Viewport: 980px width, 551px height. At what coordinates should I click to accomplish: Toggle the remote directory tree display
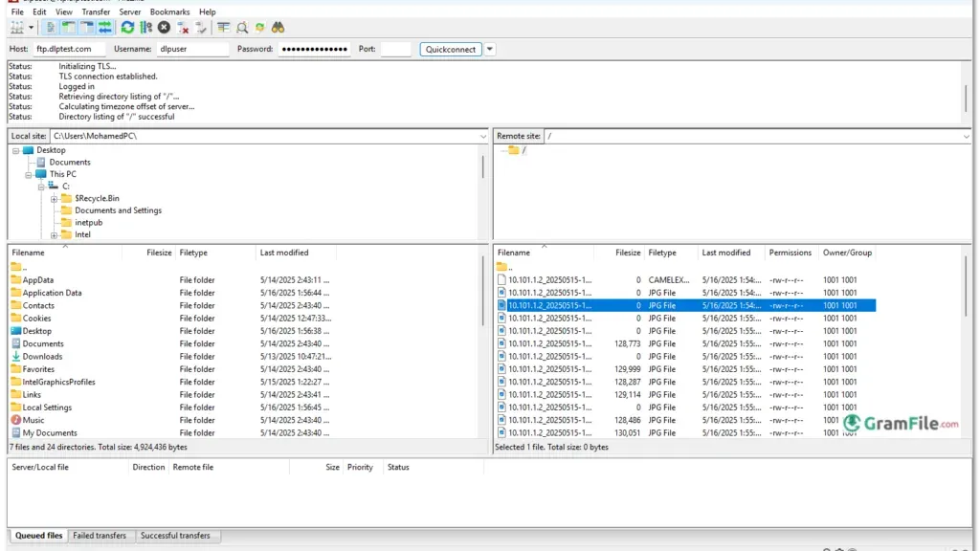pos(87,28)
